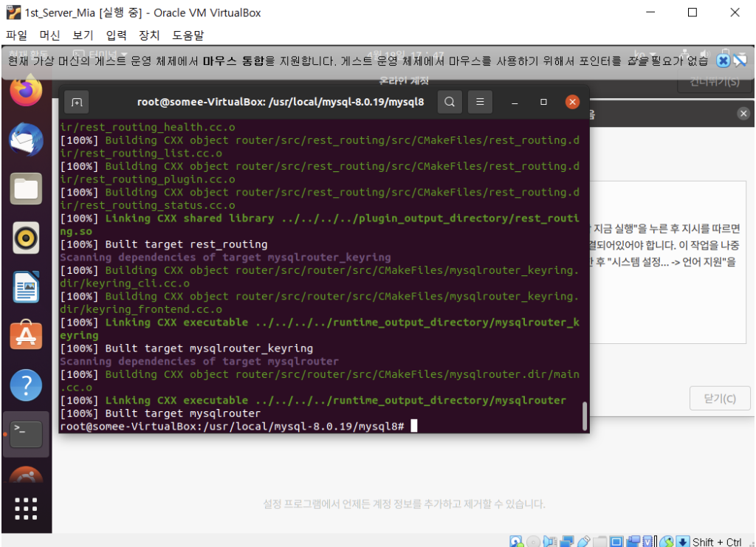The image size is (756, 547).
Task: Click the terminal title path text
Action: click(x=281, y=102)
